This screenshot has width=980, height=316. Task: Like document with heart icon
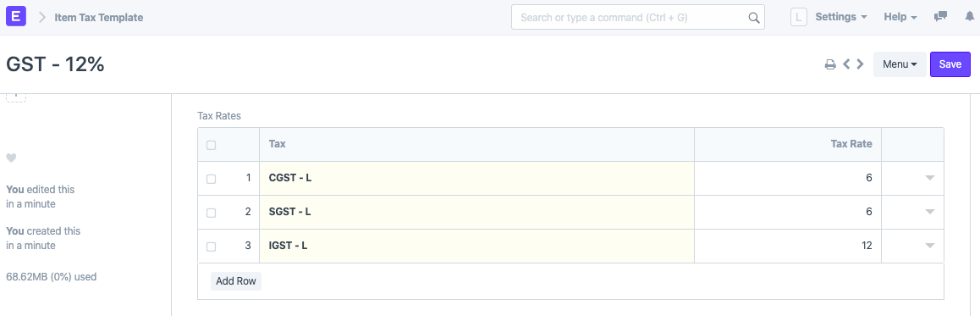pyautogui.click(x=11, y=158)
